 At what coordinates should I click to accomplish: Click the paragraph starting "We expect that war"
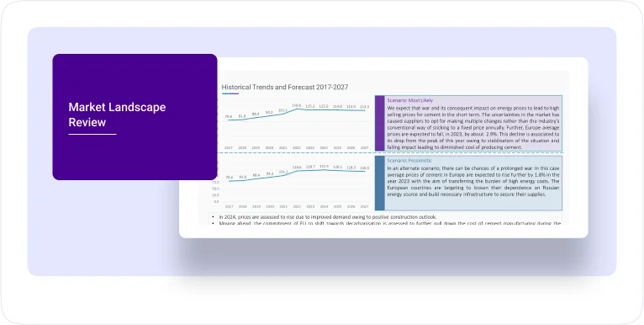pyautogui.click(x=473, y=127)
